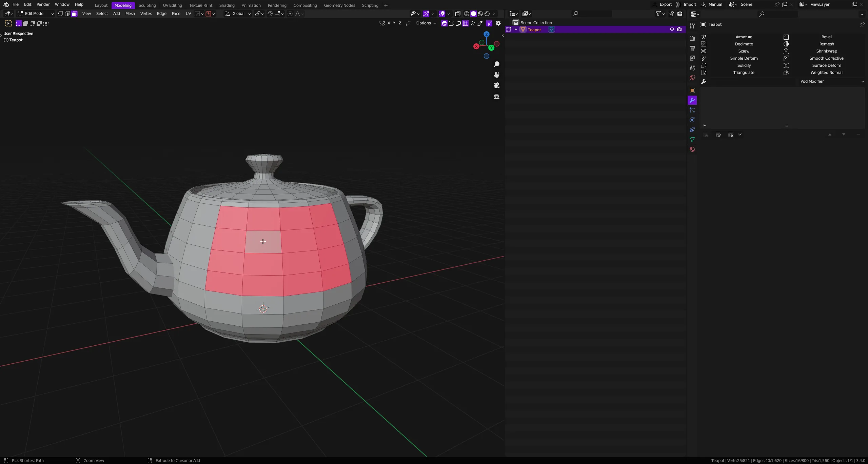Toggle the Armature modifier icon
Viewport: 868px width, 464px height.
[x=703, y=36]
